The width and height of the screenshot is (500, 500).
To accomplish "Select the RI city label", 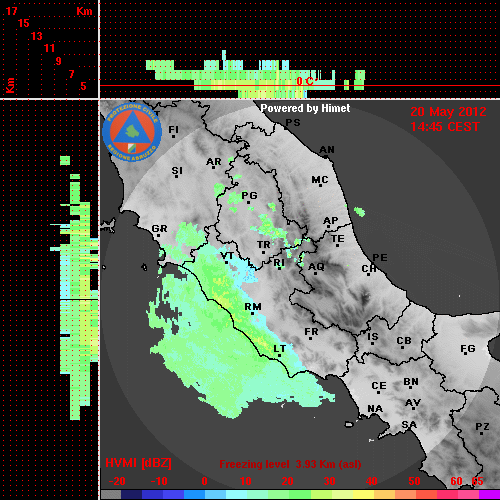I will (279, 263).
